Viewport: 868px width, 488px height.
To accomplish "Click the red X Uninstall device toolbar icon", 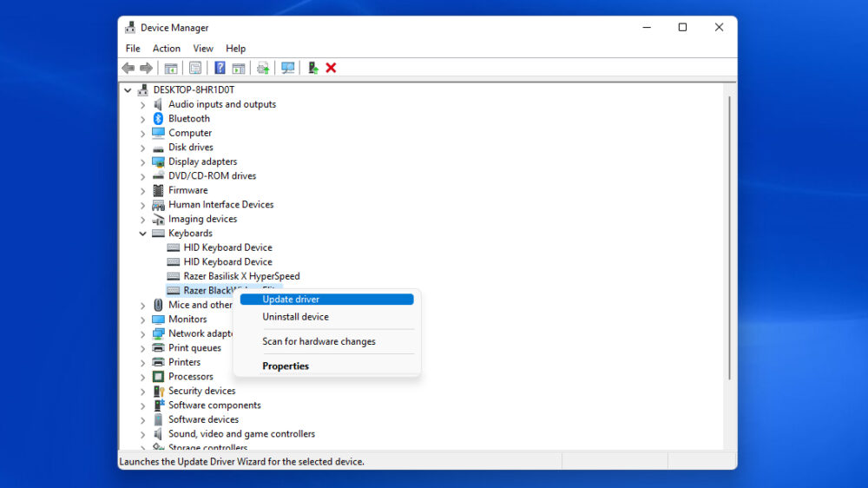I will pyautogui.click(x=331, y=68).
